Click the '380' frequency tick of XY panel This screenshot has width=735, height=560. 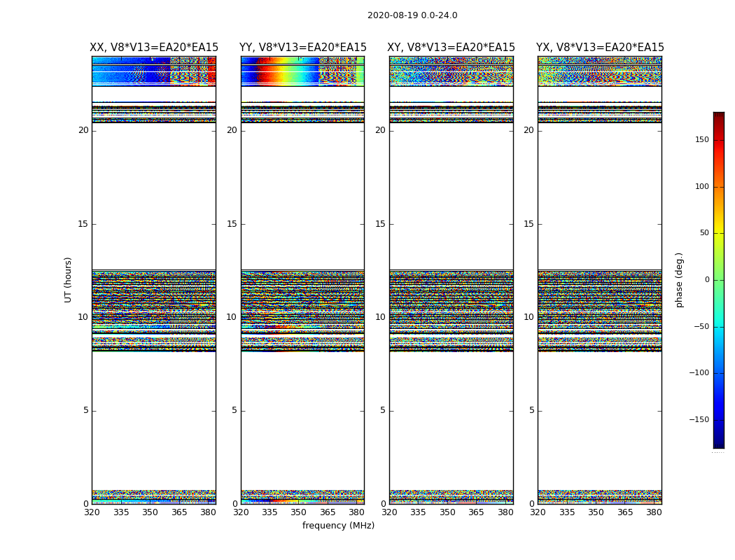505,512
